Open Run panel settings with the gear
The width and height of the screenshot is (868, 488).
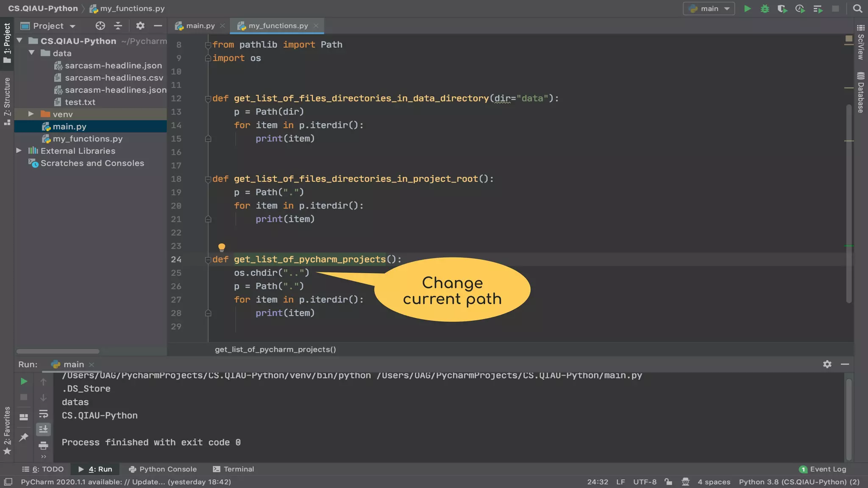click(x=827, y=364)
